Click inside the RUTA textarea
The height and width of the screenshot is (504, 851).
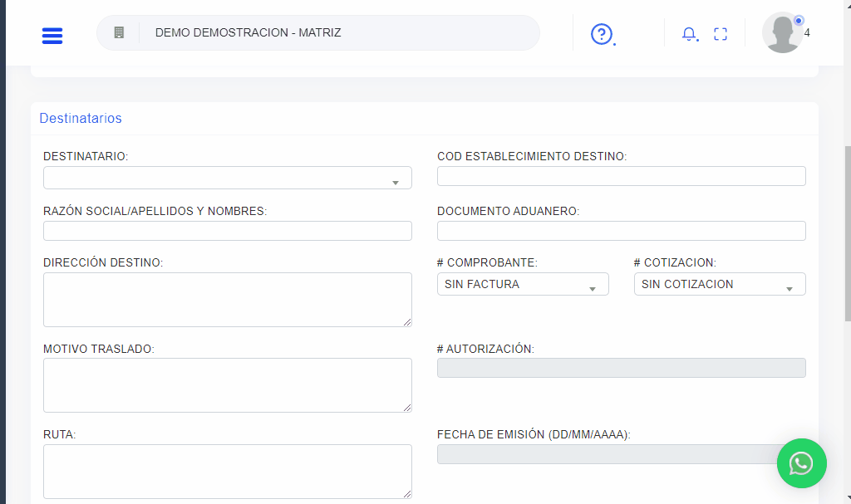227,471
